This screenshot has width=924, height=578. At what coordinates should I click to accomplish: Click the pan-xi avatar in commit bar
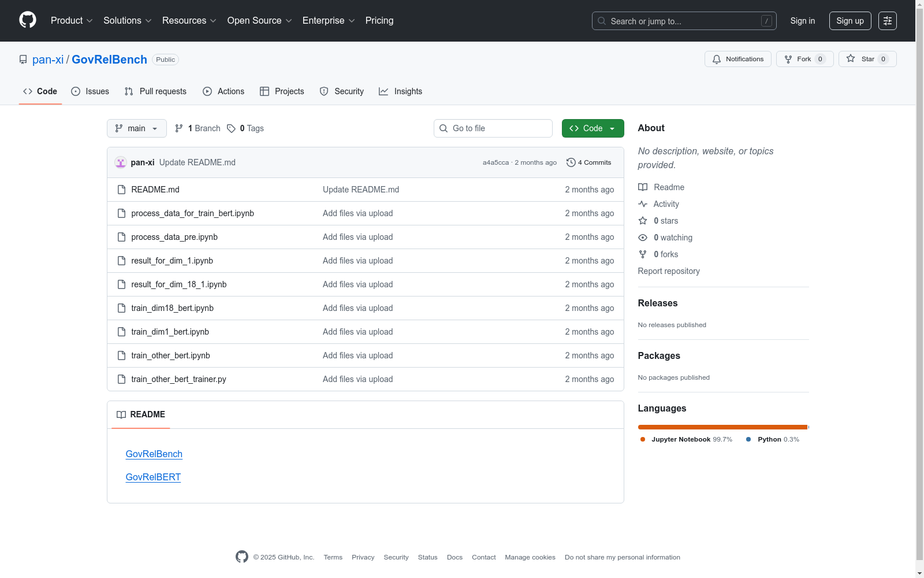coord(121,162)
